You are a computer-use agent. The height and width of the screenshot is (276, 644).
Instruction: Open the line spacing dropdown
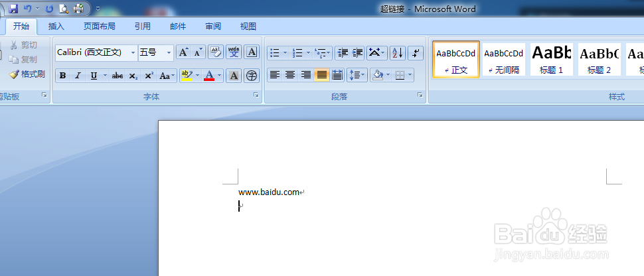click(357, 75)
